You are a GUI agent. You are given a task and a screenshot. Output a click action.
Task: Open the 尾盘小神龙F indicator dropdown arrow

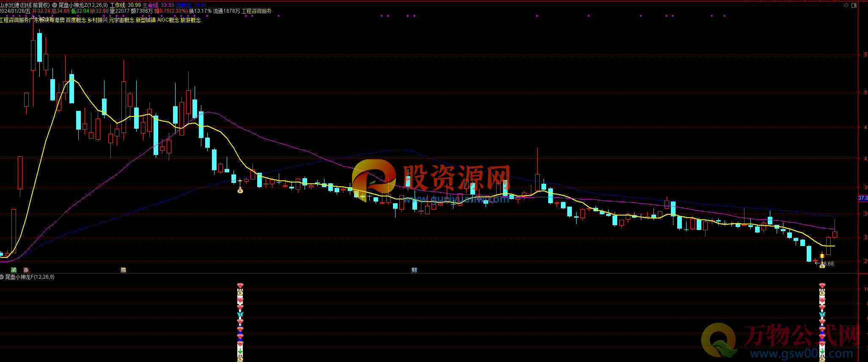pyautogui.click(x=2, y=277)
